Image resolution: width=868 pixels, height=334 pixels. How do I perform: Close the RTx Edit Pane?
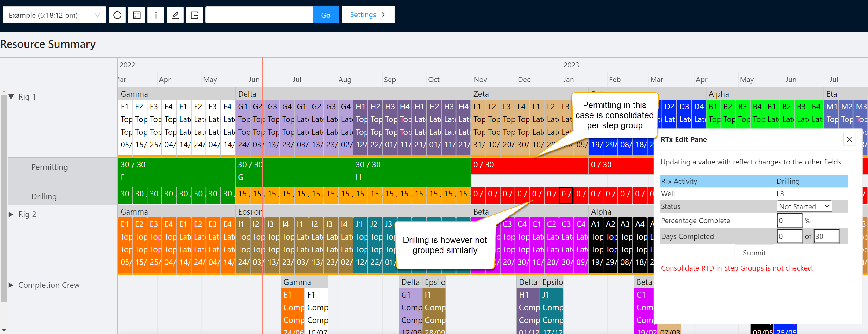point(849,139)
